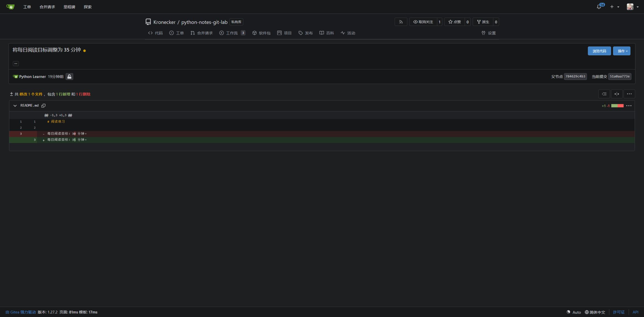Image resolution: width=644 pixels, height=317 pixels.
Task: Click the RSS feed icon button
Action: [x=401, y=22]
